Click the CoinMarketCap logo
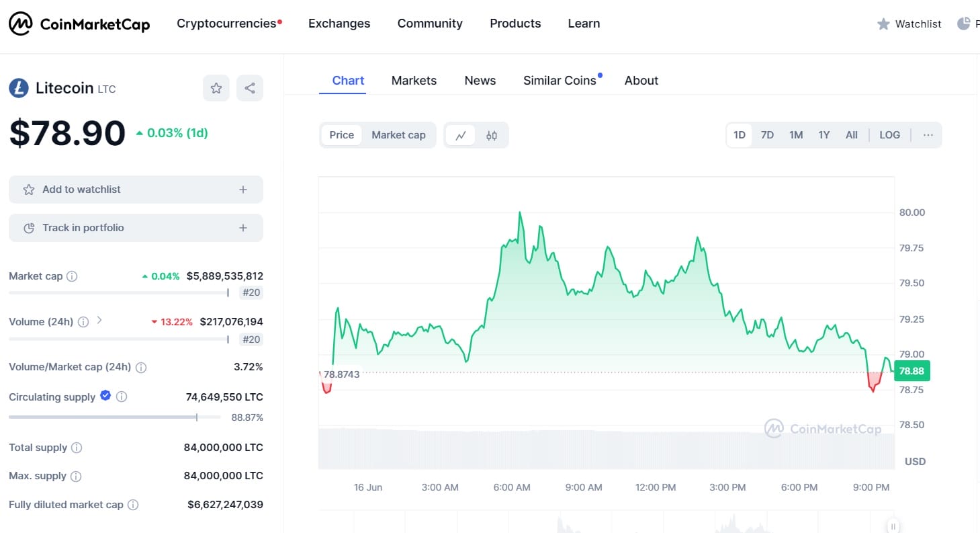The image size is (980, 533). pos(79,24)
